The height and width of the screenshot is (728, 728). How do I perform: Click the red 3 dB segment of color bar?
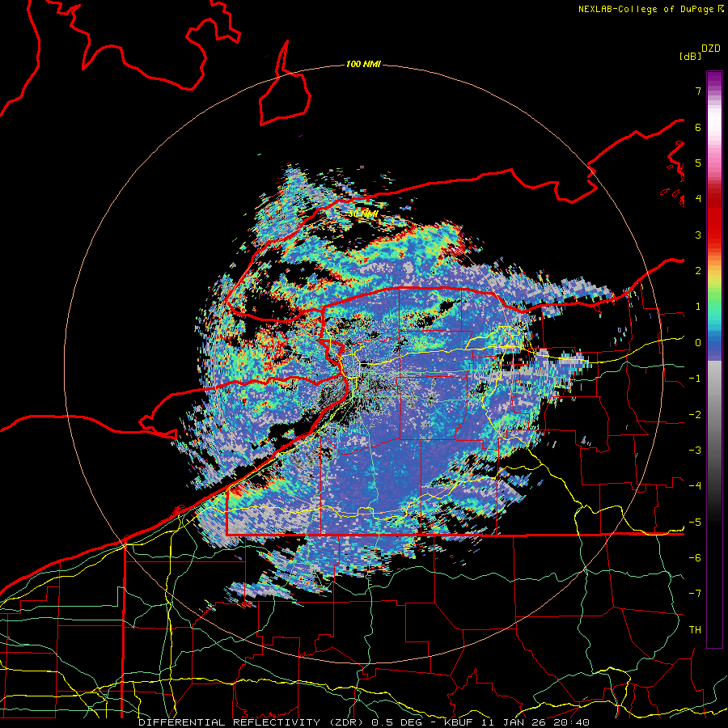tap(714, 235)
